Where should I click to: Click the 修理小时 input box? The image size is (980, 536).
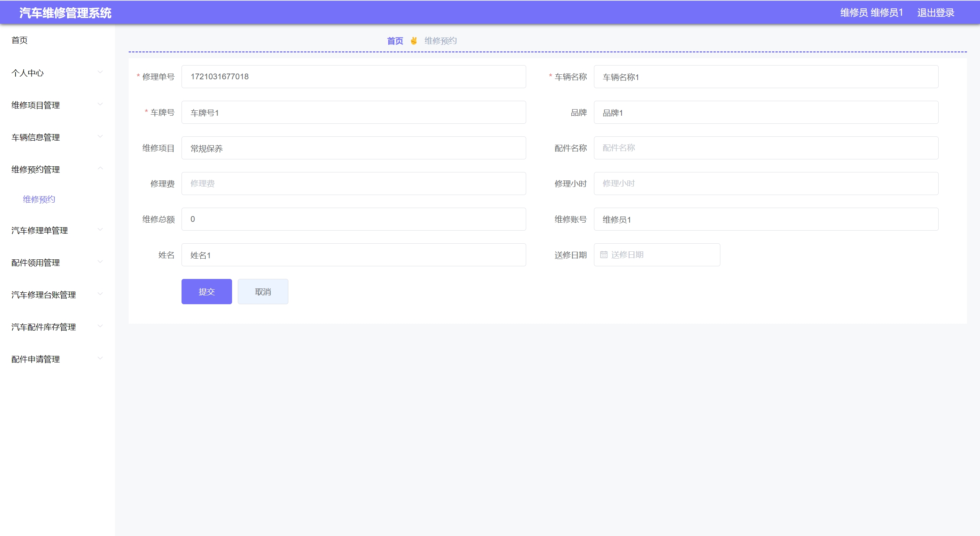coord(766,184)
